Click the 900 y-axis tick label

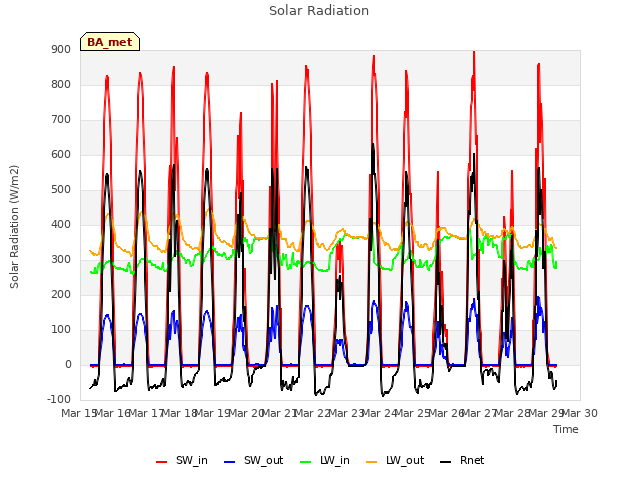[x=61, y=49]
